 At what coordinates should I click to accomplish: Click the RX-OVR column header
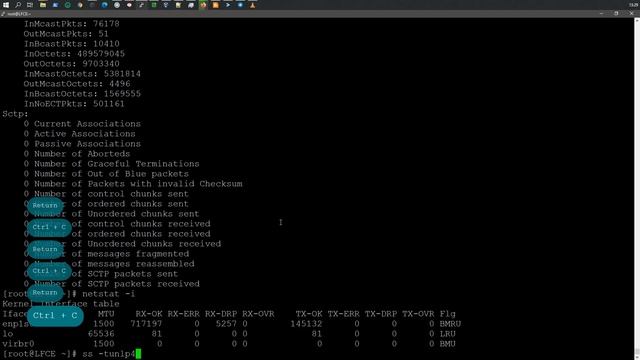258,314
